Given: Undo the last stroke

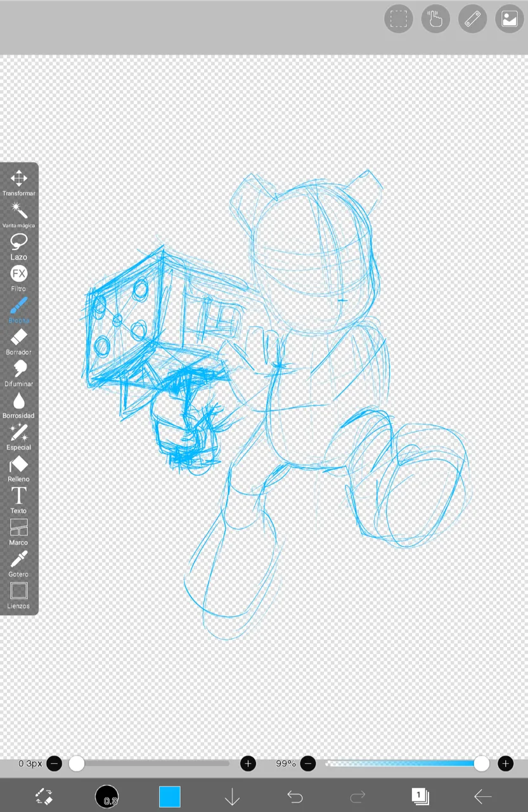Looking at the screenshot, I should point(295,796).
